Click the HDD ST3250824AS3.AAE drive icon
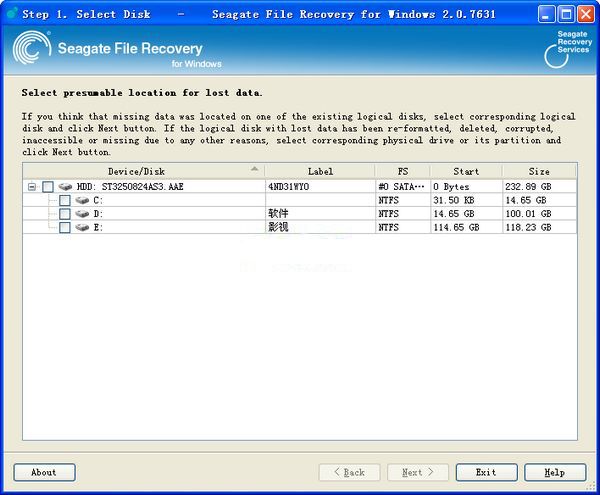This screenshot has width=600, height=495. pyautogui.click(x=65, y=187)
